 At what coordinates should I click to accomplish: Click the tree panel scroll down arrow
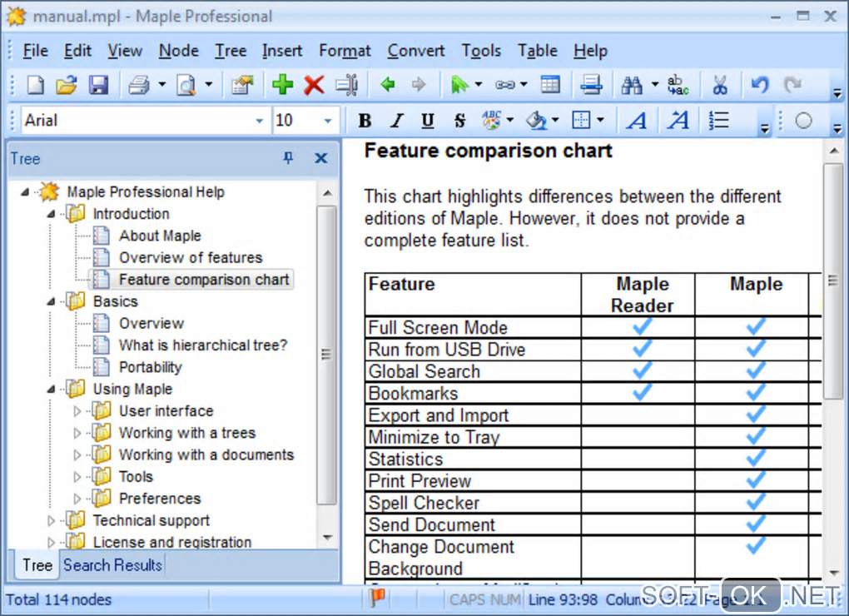326,538
